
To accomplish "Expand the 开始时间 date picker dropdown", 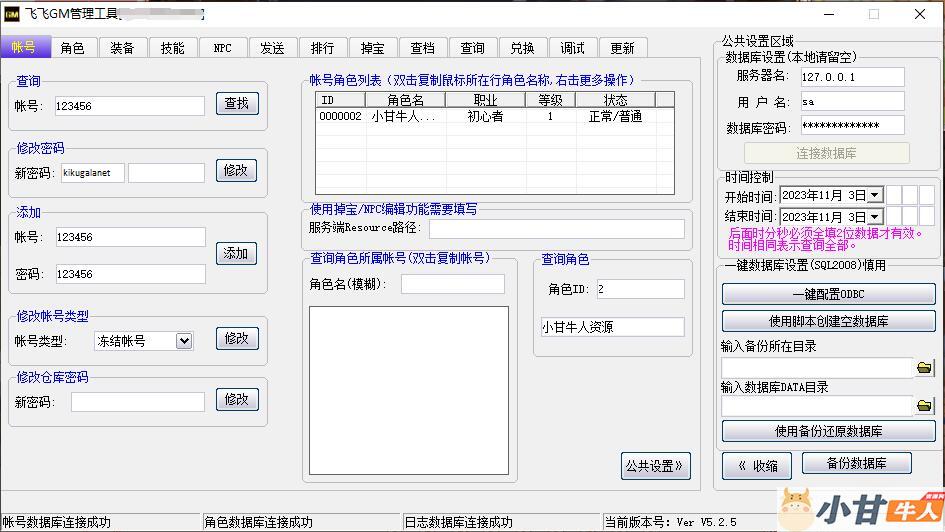I will (x=874, y=195).
